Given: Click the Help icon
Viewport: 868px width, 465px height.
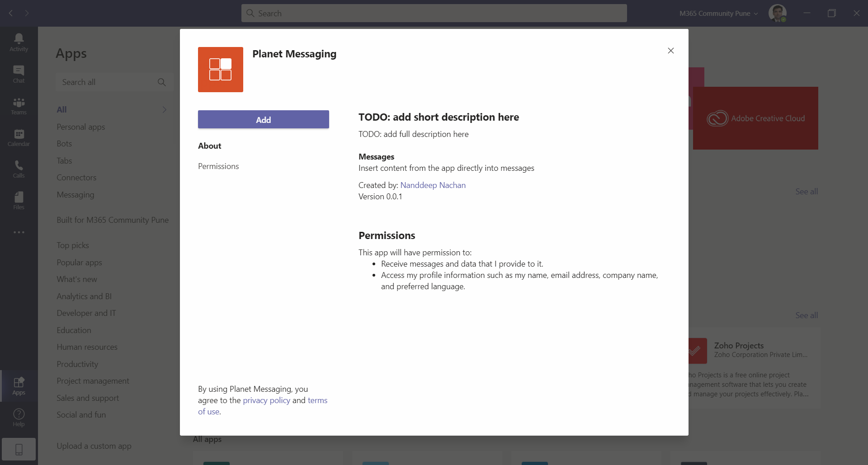Looking at the screenshot, I should point(19,417).
